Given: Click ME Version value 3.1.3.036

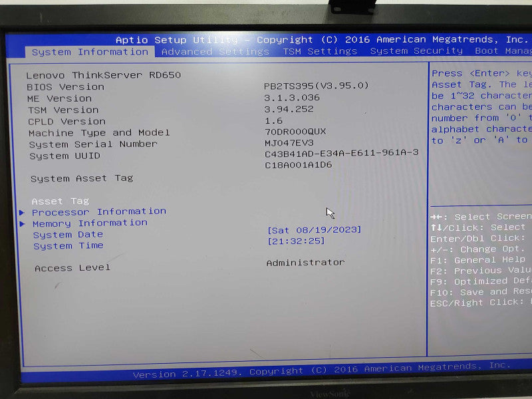Looking at the screenshot, I should coord(292,98).
